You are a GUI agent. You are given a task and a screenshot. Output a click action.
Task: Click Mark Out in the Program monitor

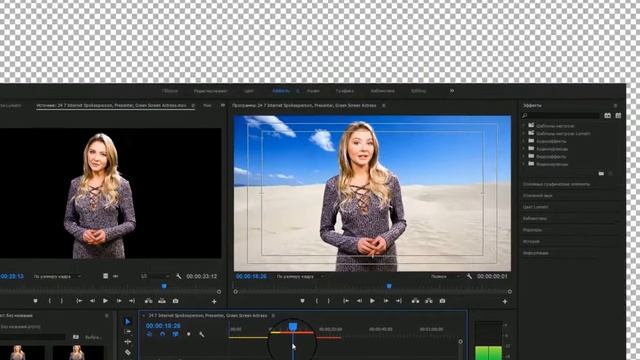coord(329,301)
